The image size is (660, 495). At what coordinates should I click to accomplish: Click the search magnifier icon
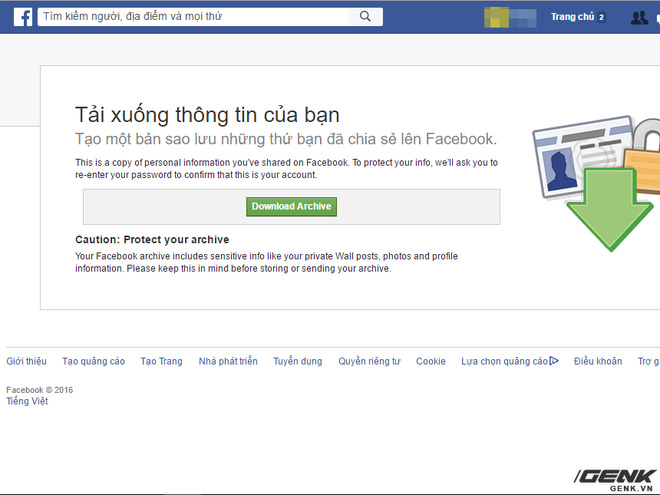[365, 17]
